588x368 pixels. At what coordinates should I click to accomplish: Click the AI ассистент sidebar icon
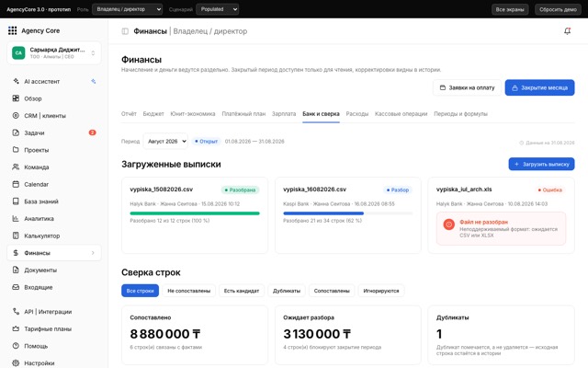[16, 81]
